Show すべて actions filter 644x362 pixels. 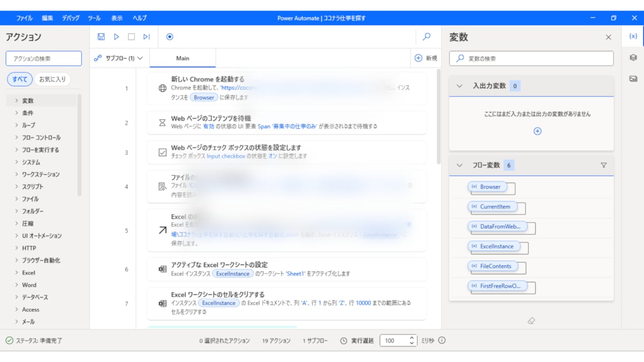(20, 79)
